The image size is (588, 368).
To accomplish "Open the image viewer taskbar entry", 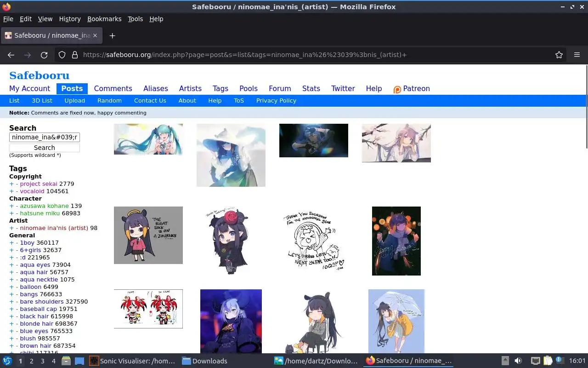I will coord(317,361).
